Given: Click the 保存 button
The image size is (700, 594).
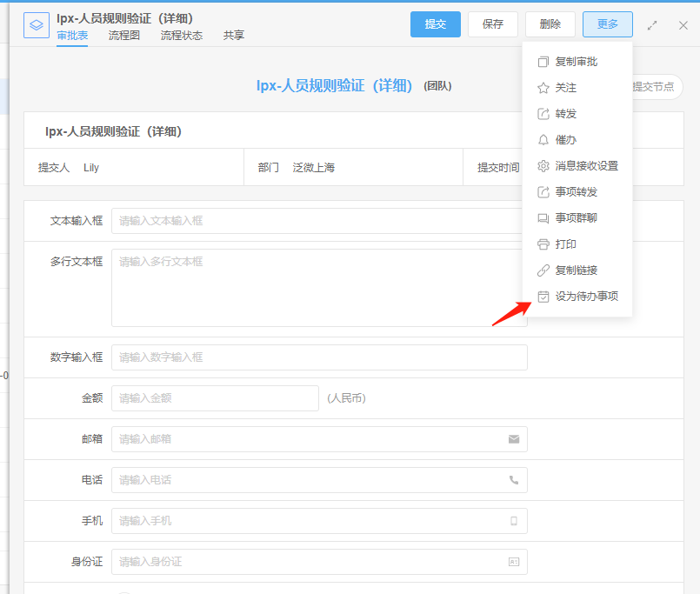Looking at the screenshot, I should click(493, 24).
